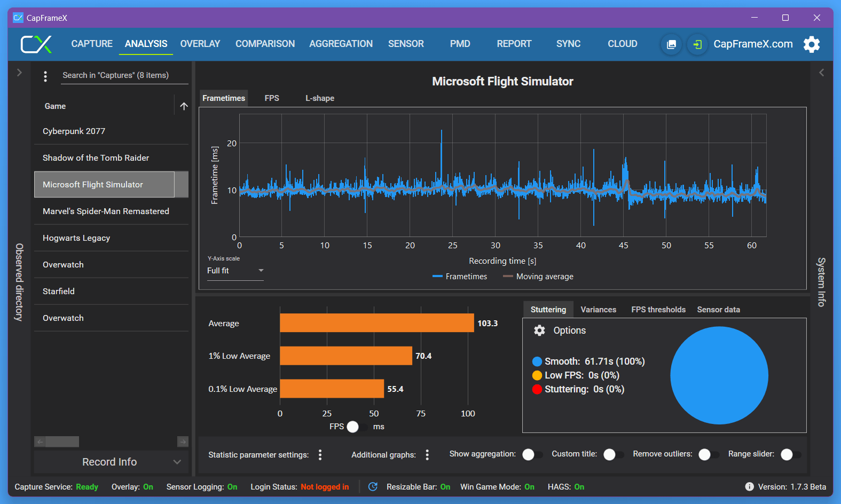Select the Starfield capture
Viewport: 841px width, 504px height.
coord(111,292)
